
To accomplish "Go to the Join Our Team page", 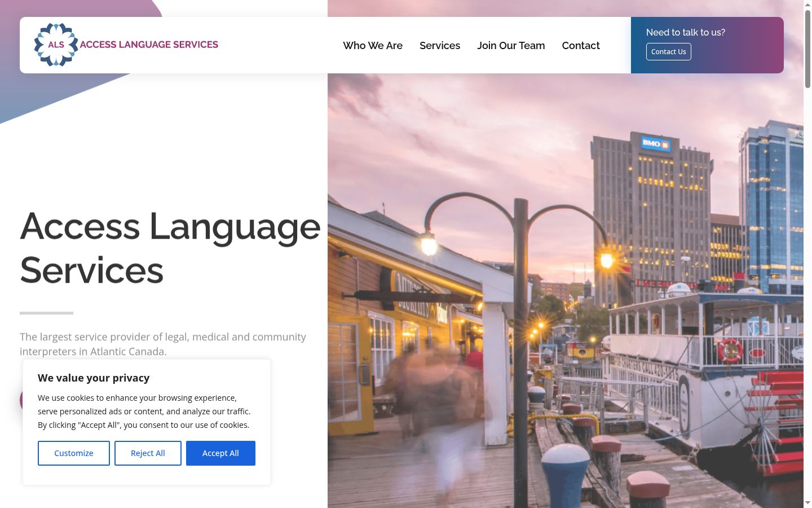I will (x=511, y=46).
